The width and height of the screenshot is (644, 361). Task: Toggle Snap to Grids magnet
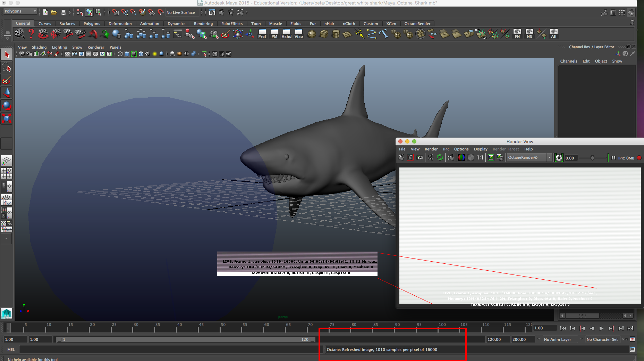pyautogui.click(x=116, y=13)
